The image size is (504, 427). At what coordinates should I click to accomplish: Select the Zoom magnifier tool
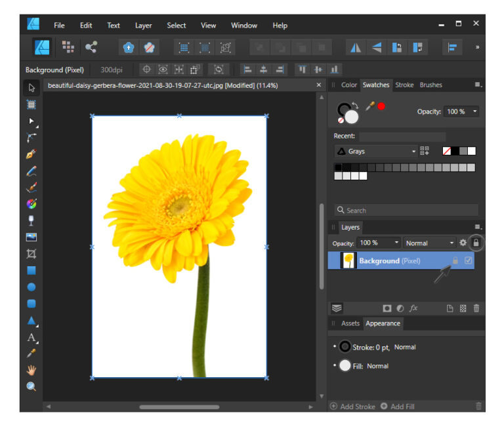click(x=31, y=386)
